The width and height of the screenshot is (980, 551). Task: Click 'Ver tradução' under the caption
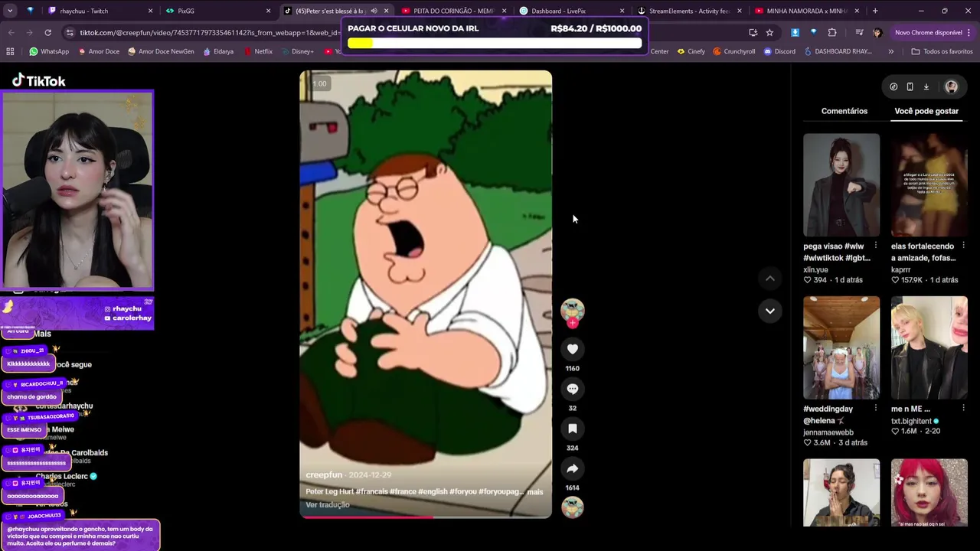(x=328, y=504)
